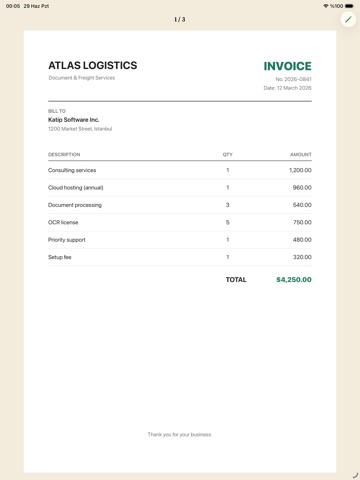360x480 pixels.
Task: Select amount 320.00
Action: (x=302, y=257)
